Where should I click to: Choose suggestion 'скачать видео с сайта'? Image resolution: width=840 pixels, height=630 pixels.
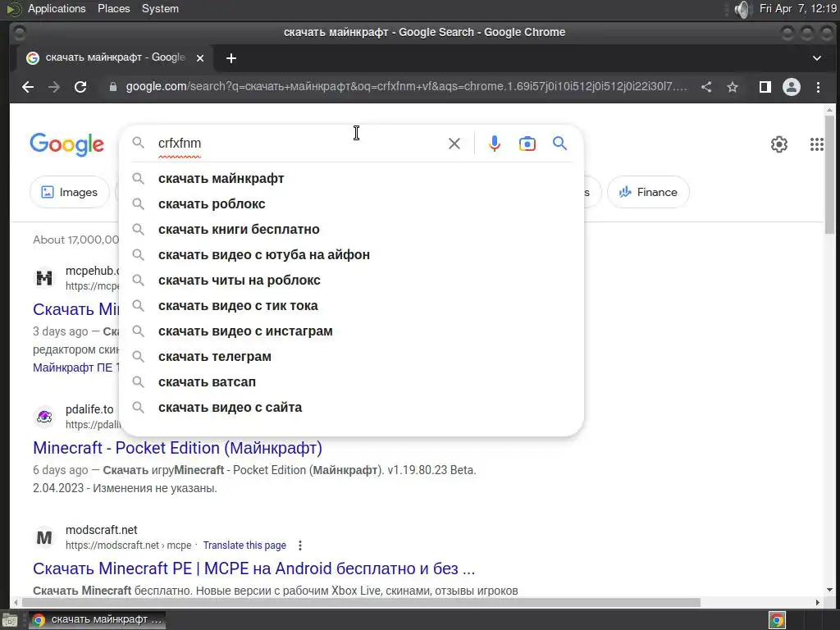[351, 408]
